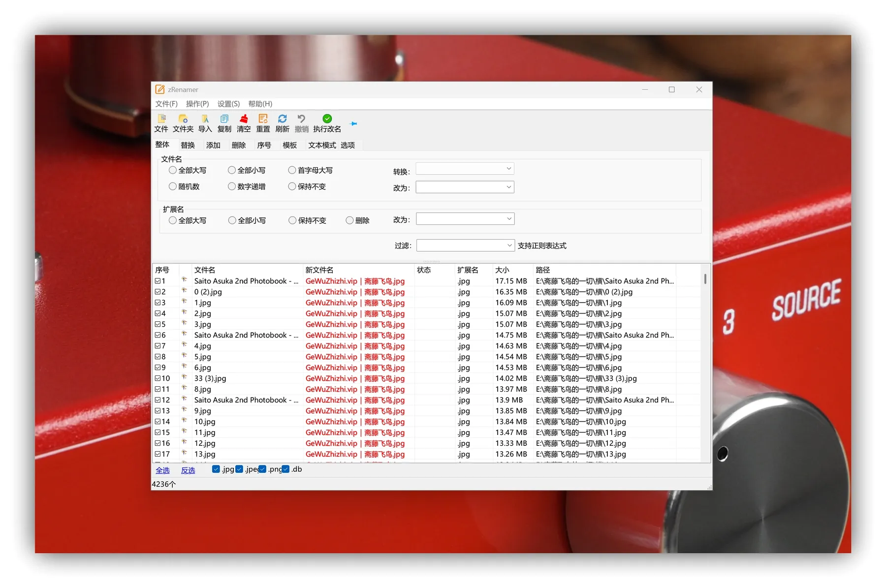Click the 反选 invert-selection link
This screenshot has width=886, height=588.
click(187, 470)
